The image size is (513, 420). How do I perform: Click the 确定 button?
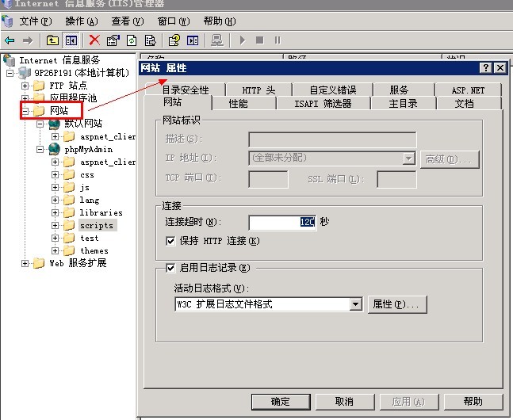(280, 402)
